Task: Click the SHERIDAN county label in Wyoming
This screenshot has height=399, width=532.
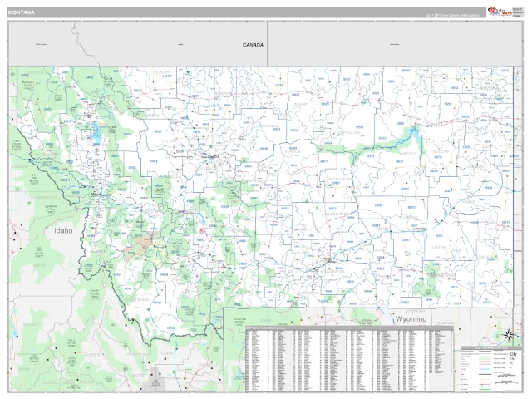Action: coord(415,311)
